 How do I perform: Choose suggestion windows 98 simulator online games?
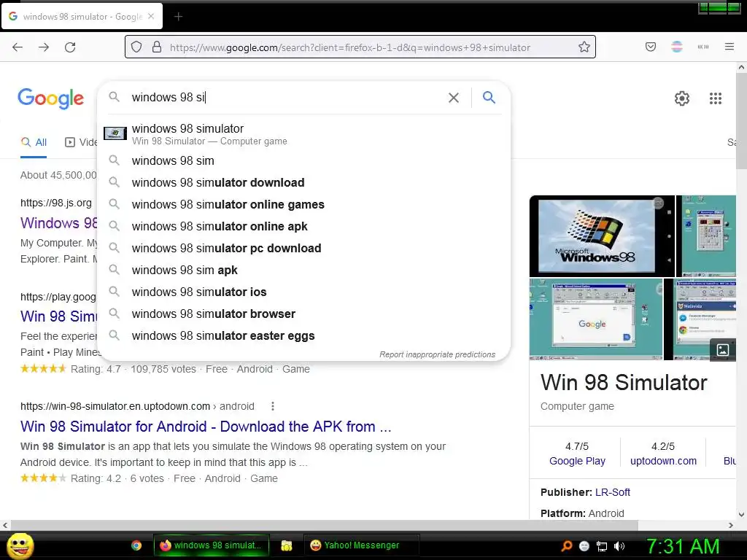[x=304, y=205]
